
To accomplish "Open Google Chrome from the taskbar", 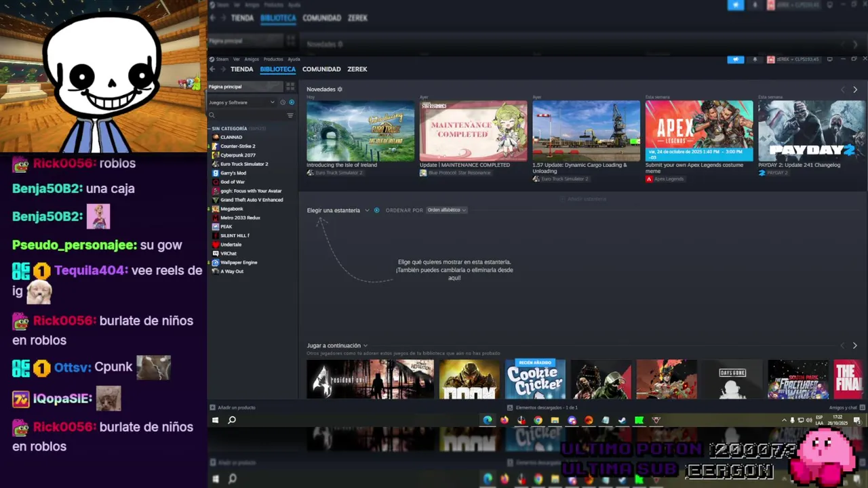I will [538, 420].
